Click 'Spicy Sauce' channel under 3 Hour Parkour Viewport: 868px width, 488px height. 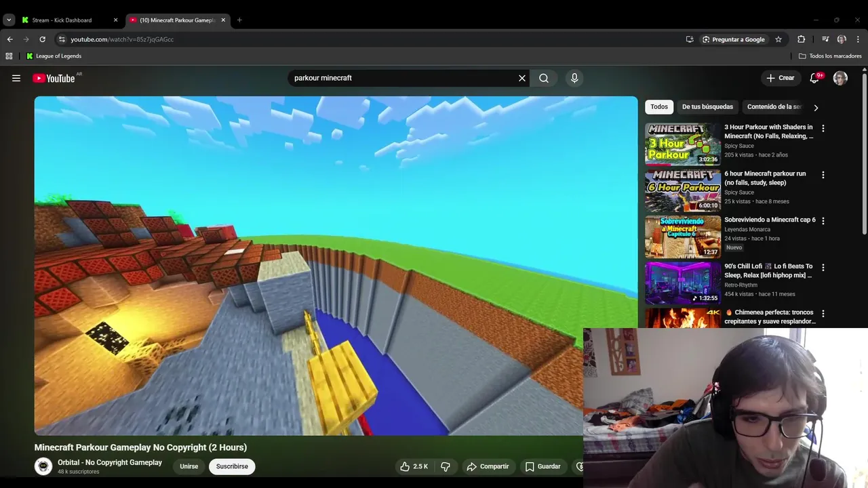(x=739, y=146)
